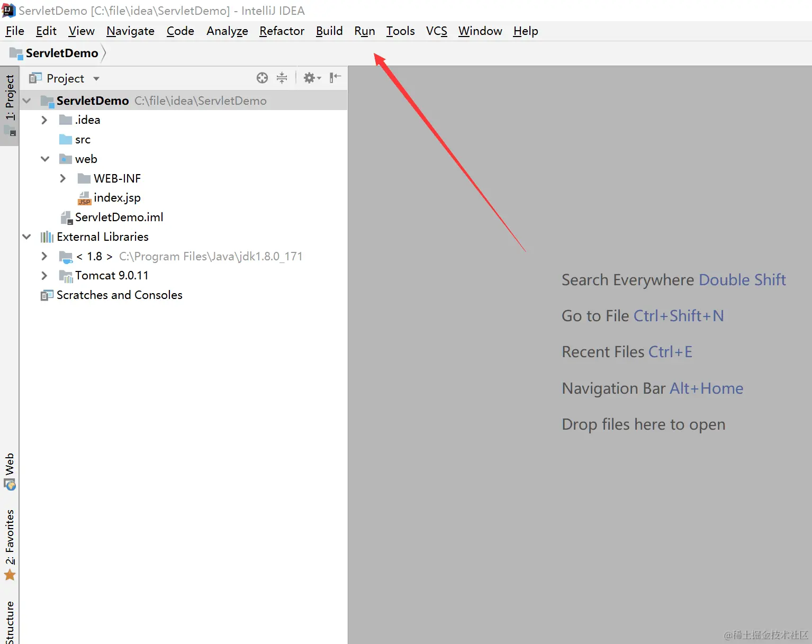The height and width of the screenshot is (644, 812).
Task: Toggle the 2: Favorites tool window tab
Action: [10, 545]
